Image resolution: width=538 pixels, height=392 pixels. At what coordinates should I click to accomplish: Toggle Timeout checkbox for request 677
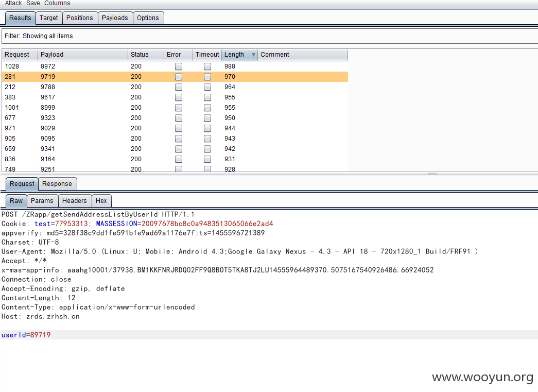[207, 118]
